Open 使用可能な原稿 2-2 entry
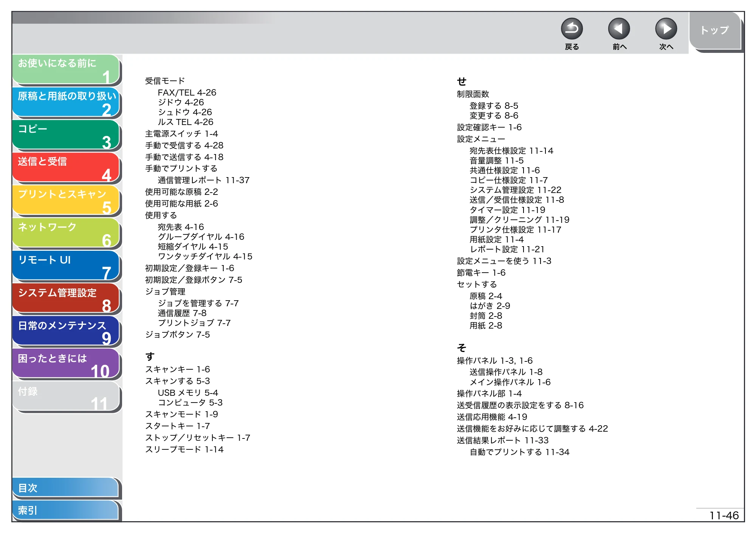 pos(181,192)
